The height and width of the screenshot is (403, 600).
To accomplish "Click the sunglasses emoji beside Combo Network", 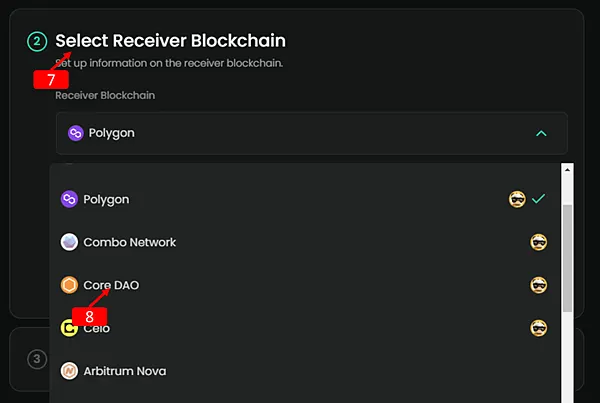I will 538,242.
